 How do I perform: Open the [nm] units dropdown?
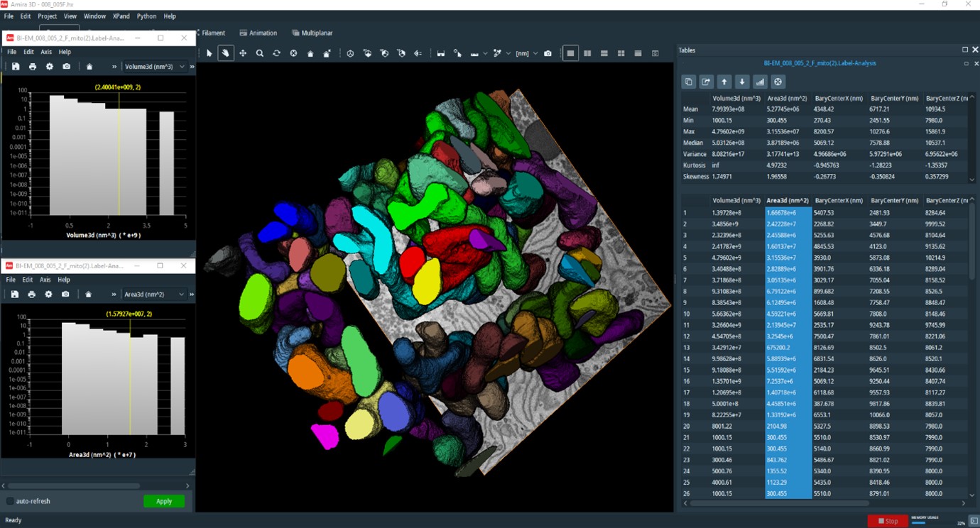[526, 53]
